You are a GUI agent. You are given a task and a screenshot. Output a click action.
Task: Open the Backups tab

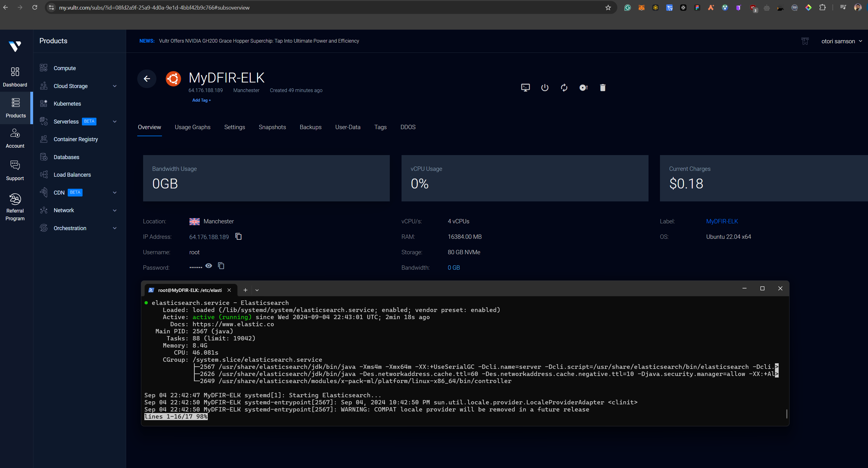coord(310,127)
